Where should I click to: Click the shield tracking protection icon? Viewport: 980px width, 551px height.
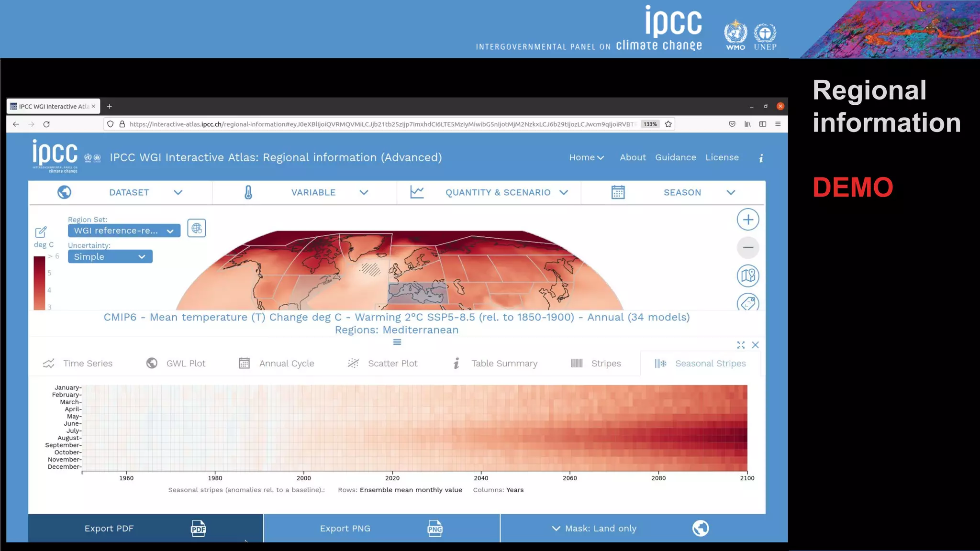click(110, 124)
